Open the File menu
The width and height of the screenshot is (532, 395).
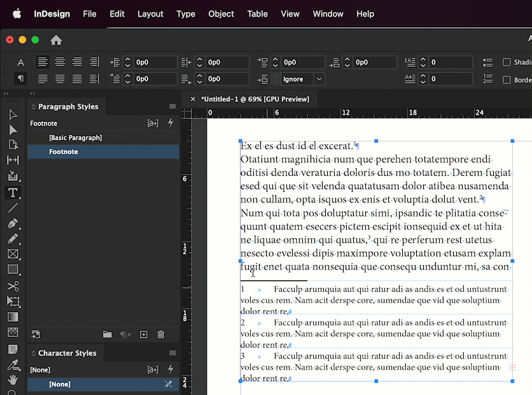(x=90, y=14)
